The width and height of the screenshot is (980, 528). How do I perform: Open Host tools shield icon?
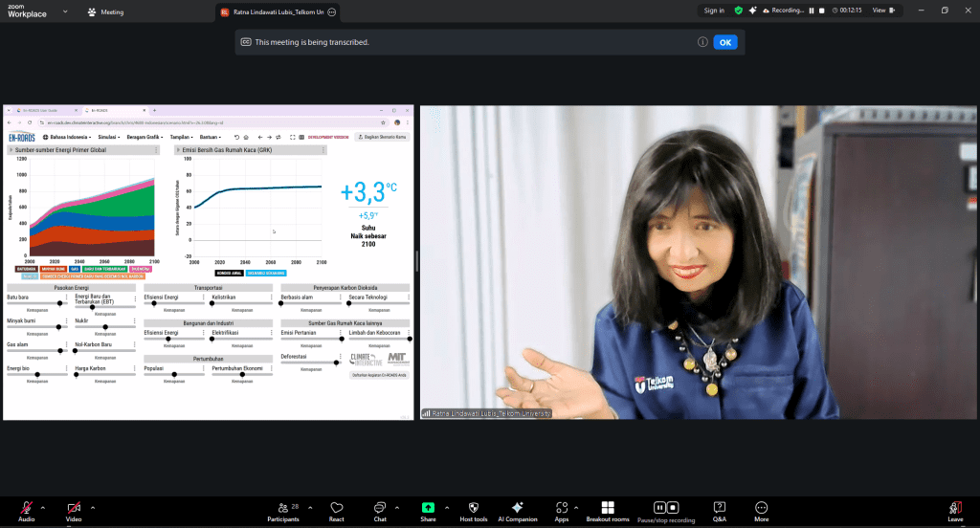pos(473,508)
